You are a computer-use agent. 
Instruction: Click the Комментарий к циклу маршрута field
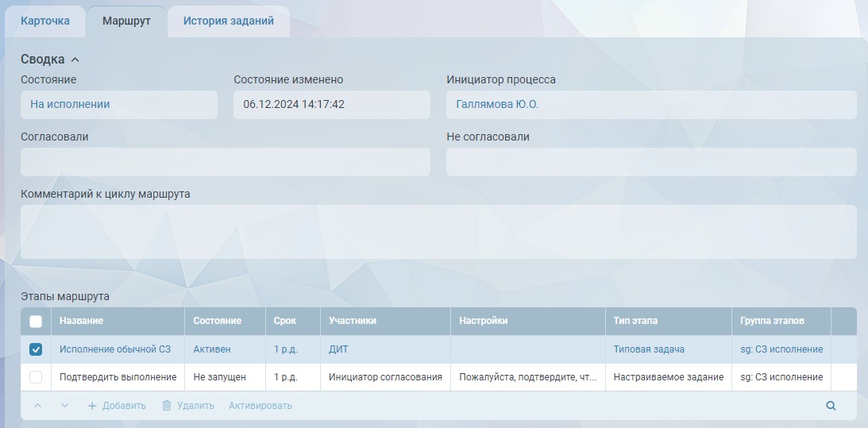pos(438,232)
